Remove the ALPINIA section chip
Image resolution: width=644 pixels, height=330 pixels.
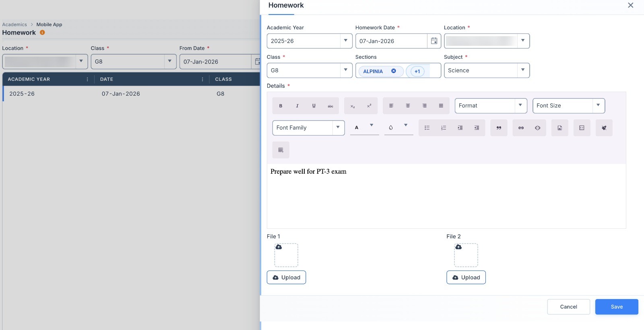[394, 71]
